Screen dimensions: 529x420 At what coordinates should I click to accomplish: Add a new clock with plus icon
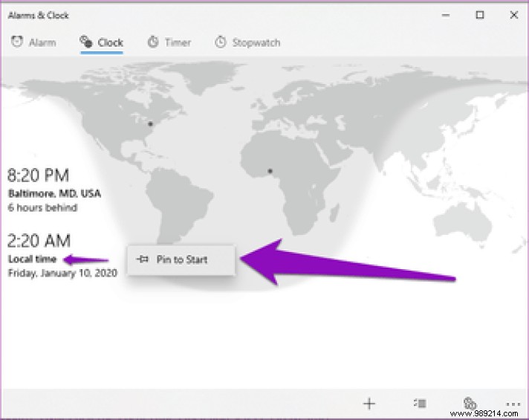coord(369,404)
